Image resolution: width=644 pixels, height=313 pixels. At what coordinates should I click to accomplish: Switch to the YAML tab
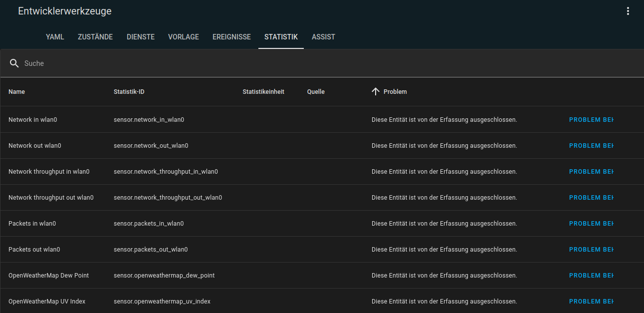click(55, 37)
